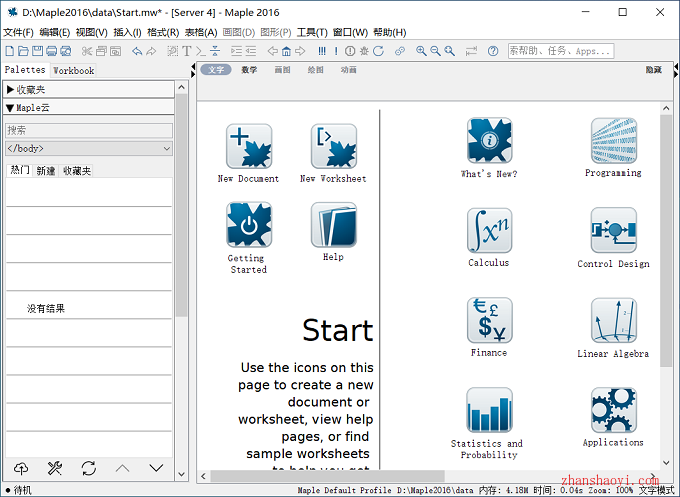Select the 新建 tab in Maple云
The height and width of the screenshot is (497, 680).
pos(46,170)
